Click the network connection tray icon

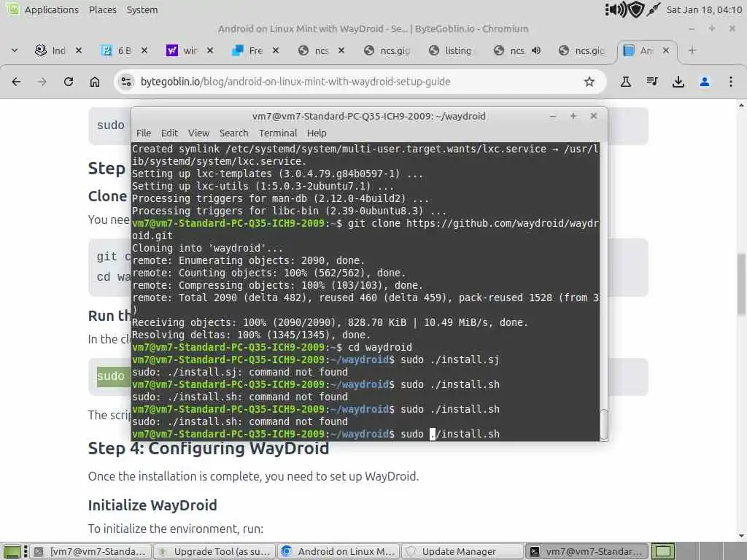click(654, 9)
